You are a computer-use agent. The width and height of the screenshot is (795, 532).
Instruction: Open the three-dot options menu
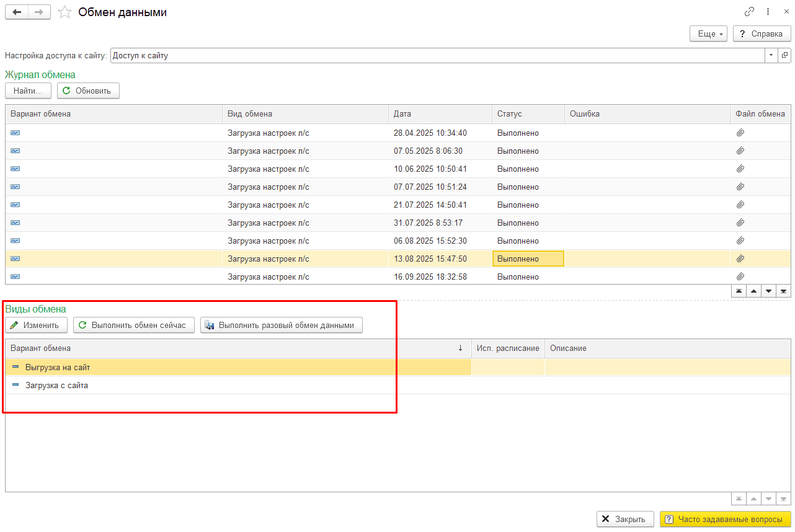click(x=768, y=12)
